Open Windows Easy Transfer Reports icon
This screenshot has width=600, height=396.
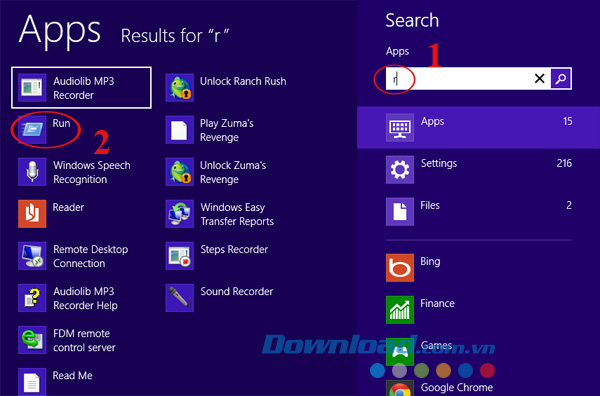tap(179, 214)
